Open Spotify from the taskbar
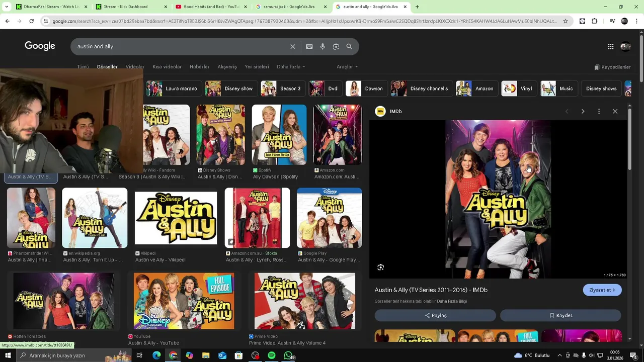644x362 pixels. tap(272, 355)
